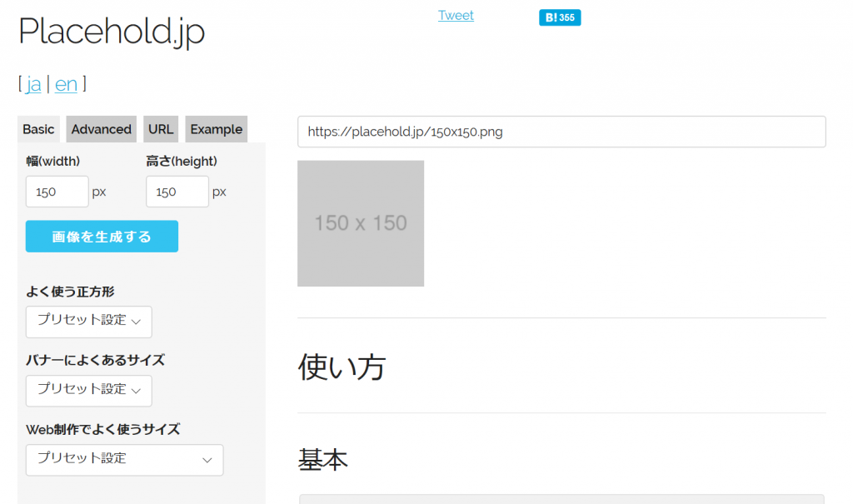Open the バナーによくあるサイズ preset dropdown

(x=88, y=391)
